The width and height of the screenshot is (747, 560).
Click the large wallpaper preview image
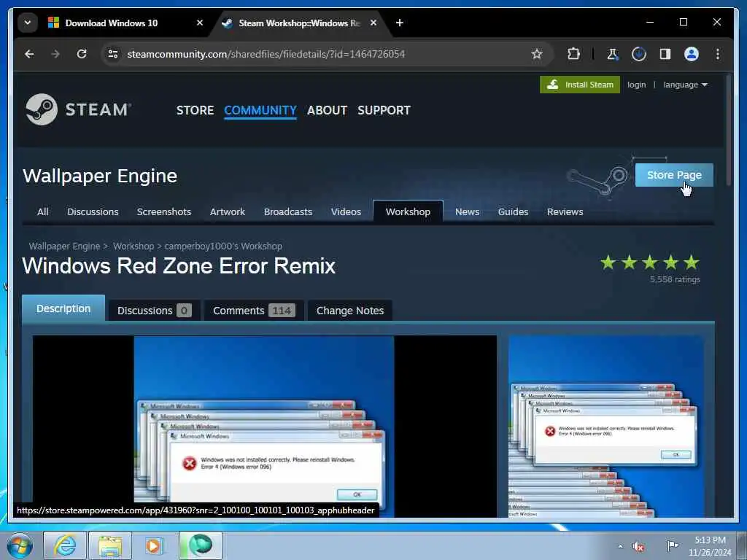[264, 426]
